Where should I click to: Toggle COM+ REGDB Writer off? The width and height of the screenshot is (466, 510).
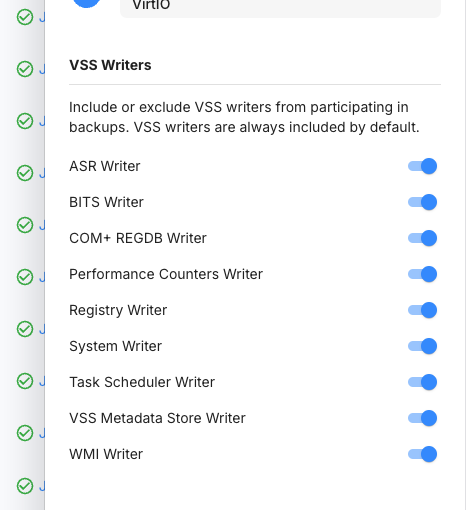pyautogui.click(x=422, y=238)
